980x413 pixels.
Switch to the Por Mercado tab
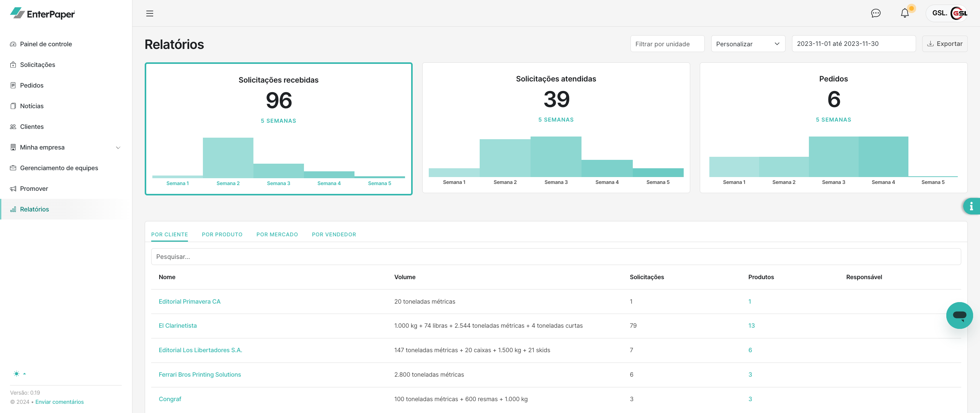277,234
